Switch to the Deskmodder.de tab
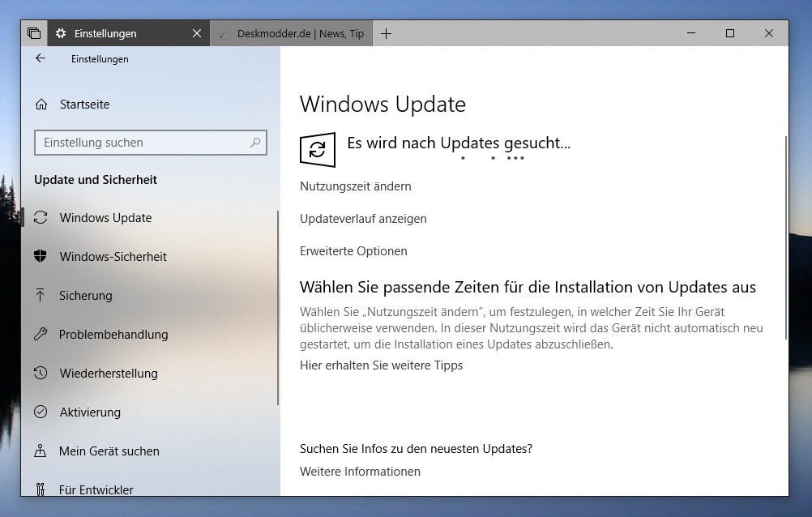Screen dimensions: 812x517 291,33
